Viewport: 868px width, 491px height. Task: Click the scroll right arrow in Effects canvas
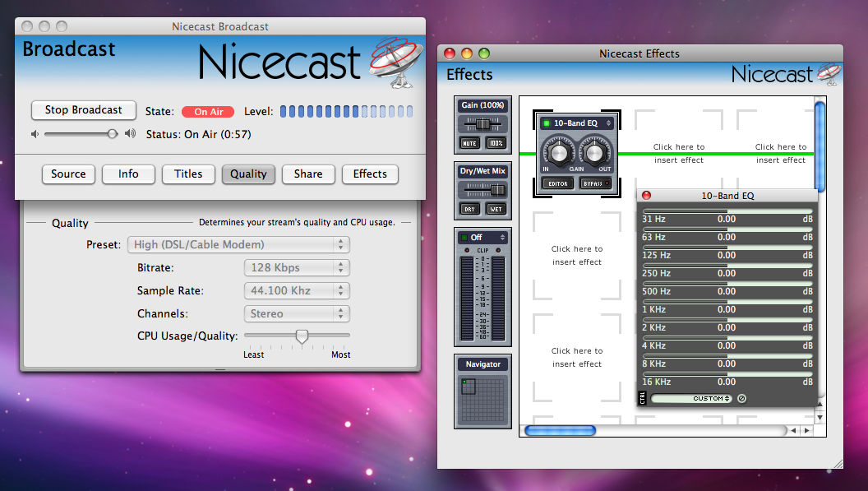click(806, 431)
